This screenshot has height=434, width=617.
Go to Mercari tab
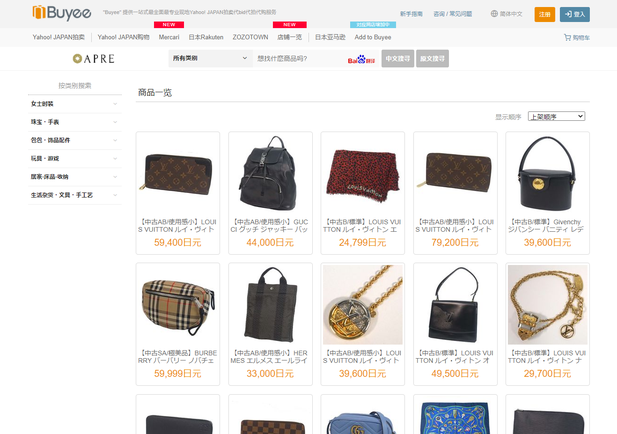tap(169, 37)
